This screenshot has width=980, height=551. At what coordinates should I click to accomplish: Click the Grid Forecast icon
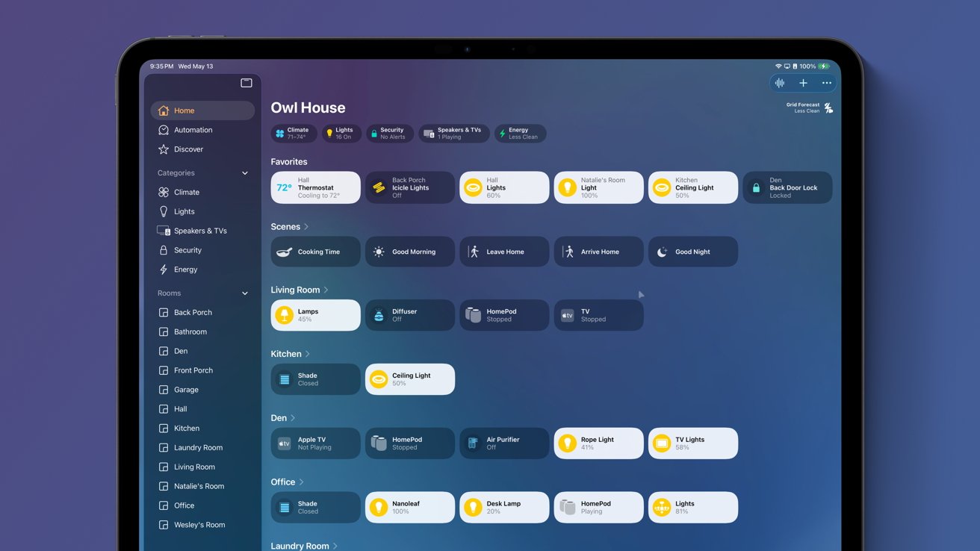coord(828,108)
